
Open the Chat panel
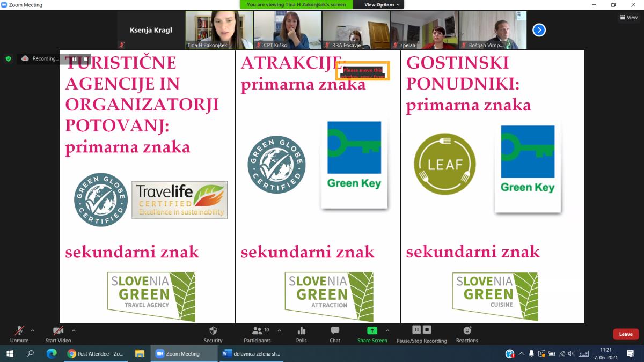(x=335, y=332)
